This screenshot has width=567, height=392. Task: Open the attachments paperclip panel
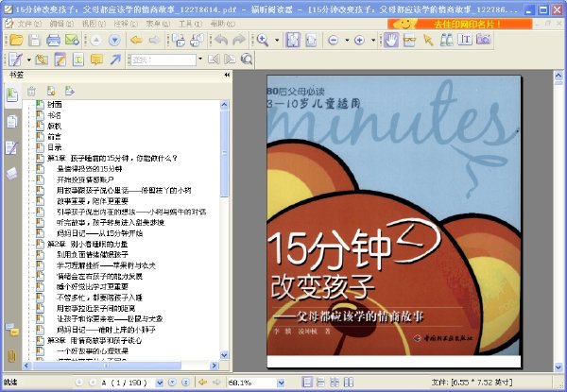click(x=12, y=356)
